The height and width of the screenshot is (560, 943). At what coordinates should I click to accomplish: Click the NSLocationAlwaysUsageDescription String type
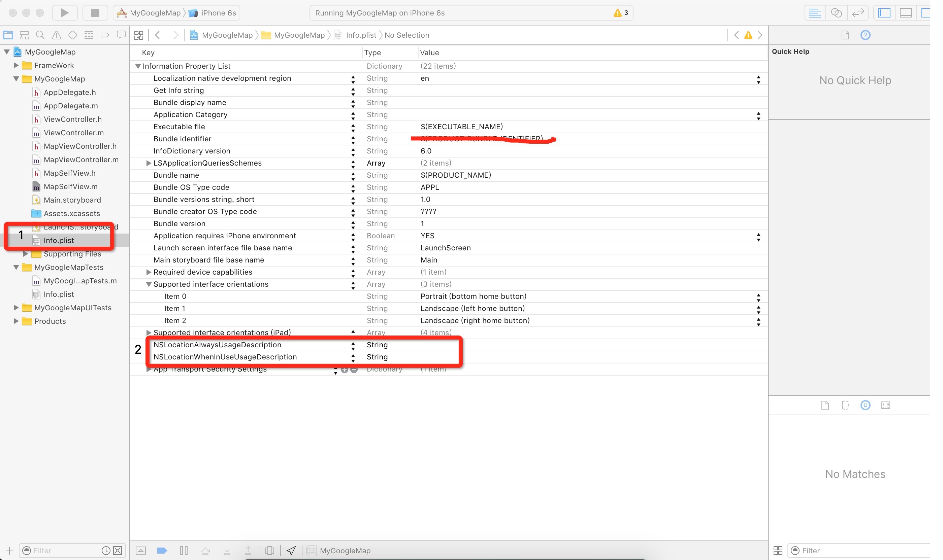(376, 344)
